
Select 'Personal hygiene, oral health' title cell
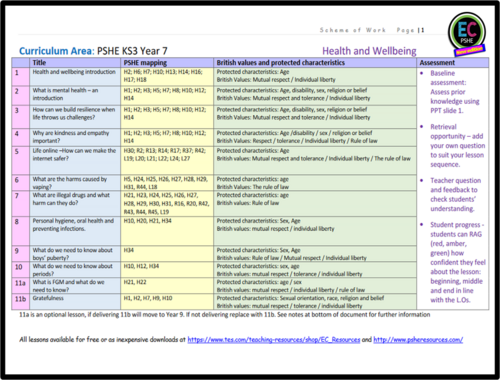point(75,231)
